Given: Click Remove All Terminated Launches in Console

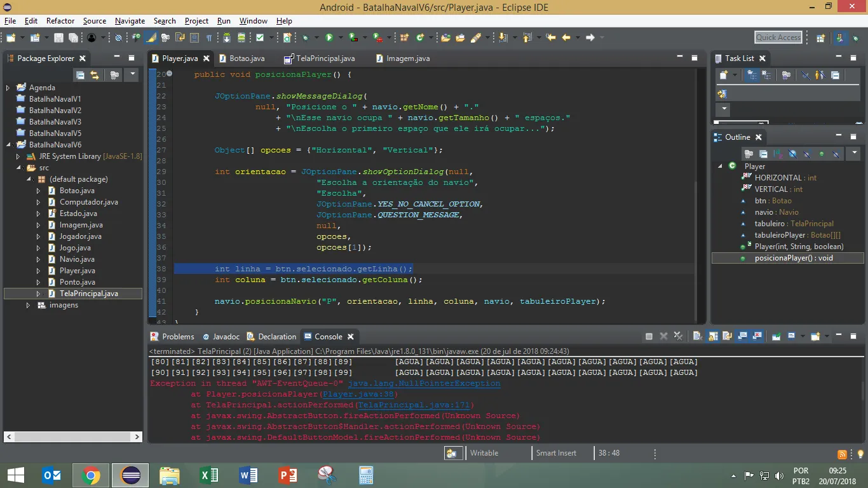Looking at the screenshot, I should click(x=679, y=337).
